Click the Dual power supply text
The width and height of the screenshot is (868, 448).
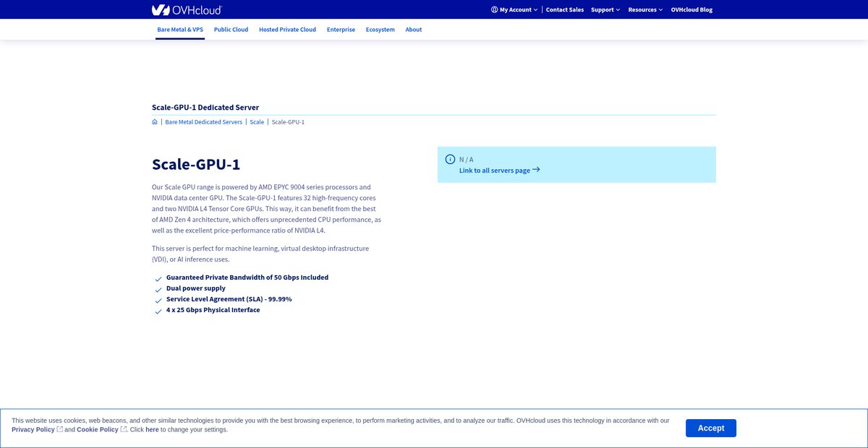(x=196, y=288)
